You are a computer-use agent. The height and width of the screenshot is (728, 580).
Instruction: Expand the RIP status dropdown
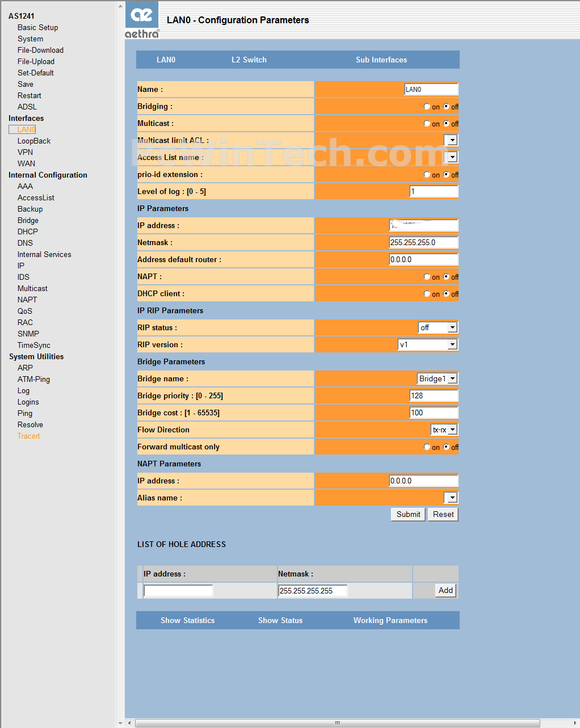[438, 327]
